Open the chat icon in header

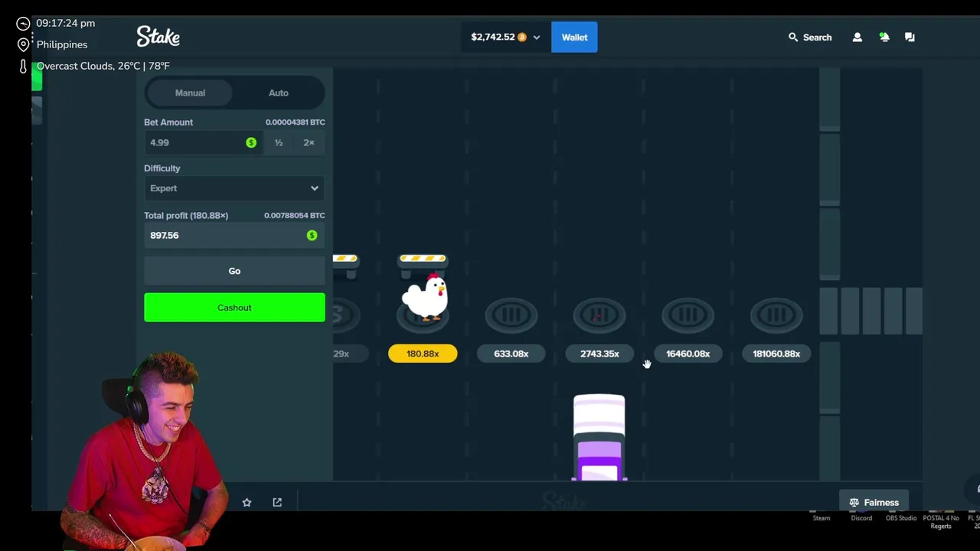coord(910,37)
